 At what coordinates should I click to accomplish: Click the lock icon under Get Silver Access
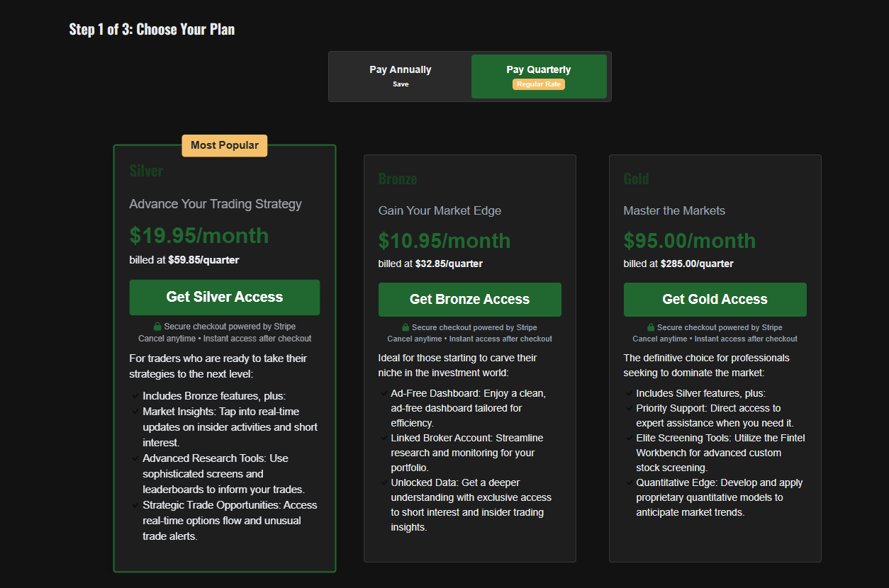point(157,327)
